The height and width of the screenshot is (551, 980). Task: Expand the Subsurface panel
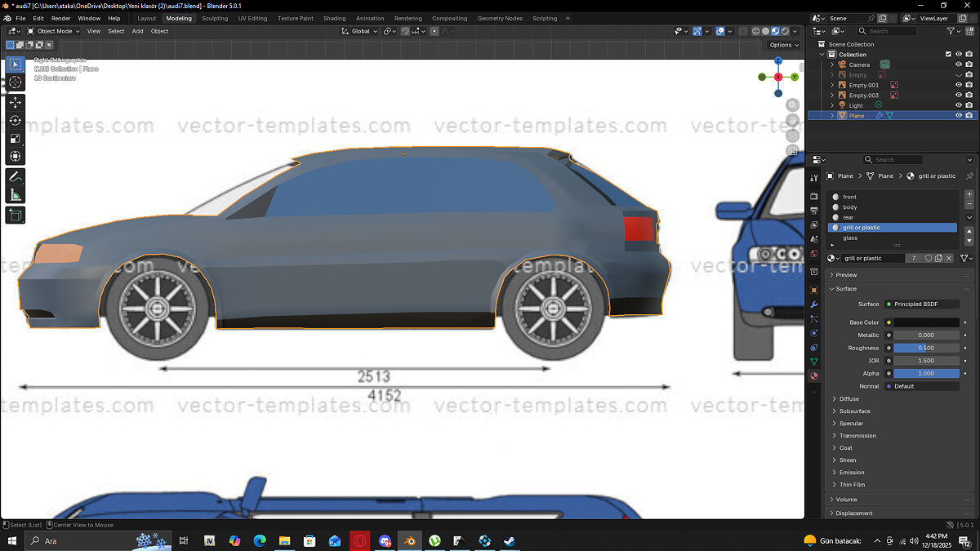click(854, 411)
